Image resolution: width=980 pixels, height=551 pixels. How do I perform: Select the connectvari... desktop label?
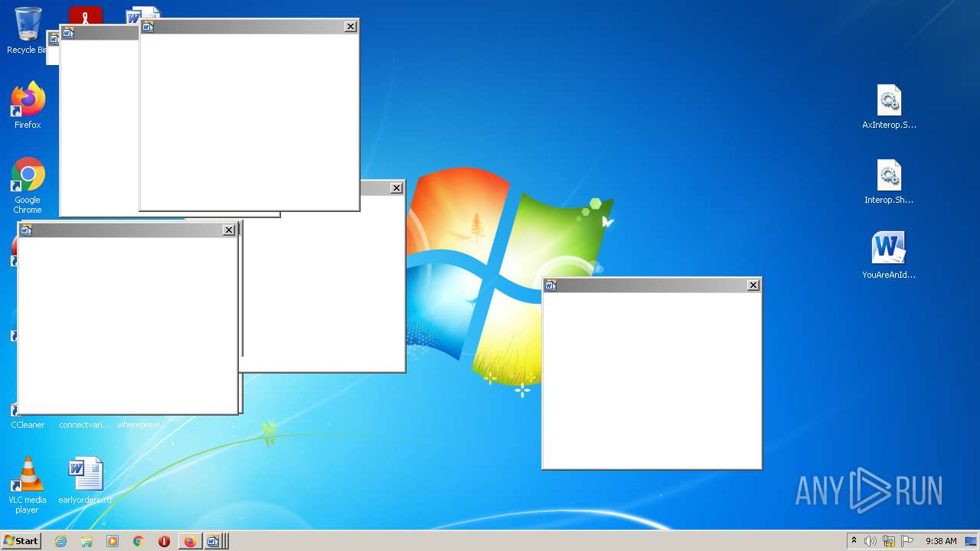coord(85,425)
